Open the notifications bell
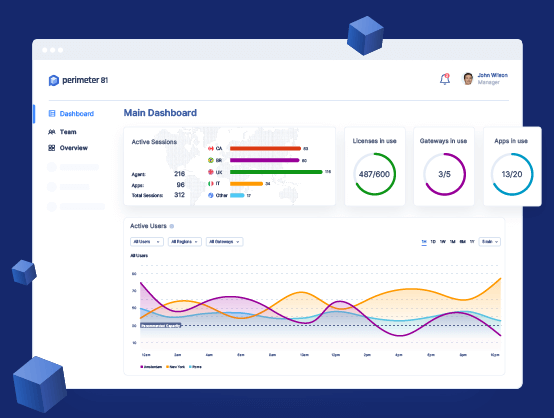The image size is (554, 418). [445, 79]
